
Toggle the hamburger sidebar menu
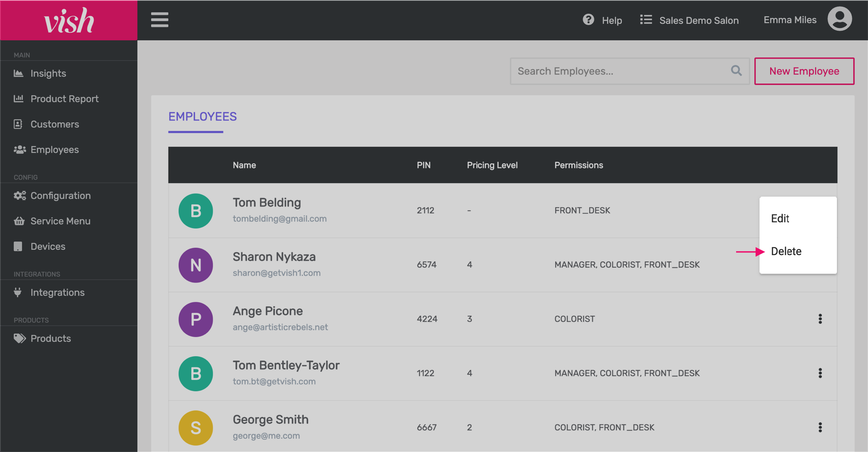[x=160, y=20]
